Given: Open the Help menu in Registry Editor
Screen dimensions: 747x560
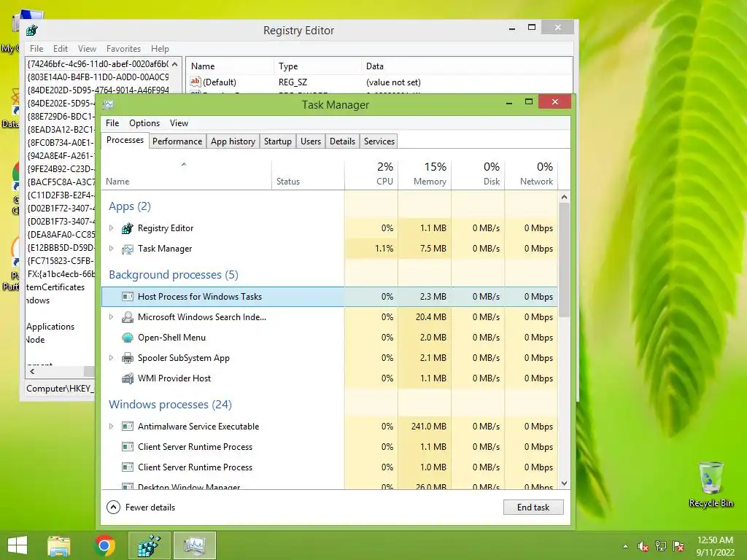Looking at the screenshot, I should click(x=160, y=49).
